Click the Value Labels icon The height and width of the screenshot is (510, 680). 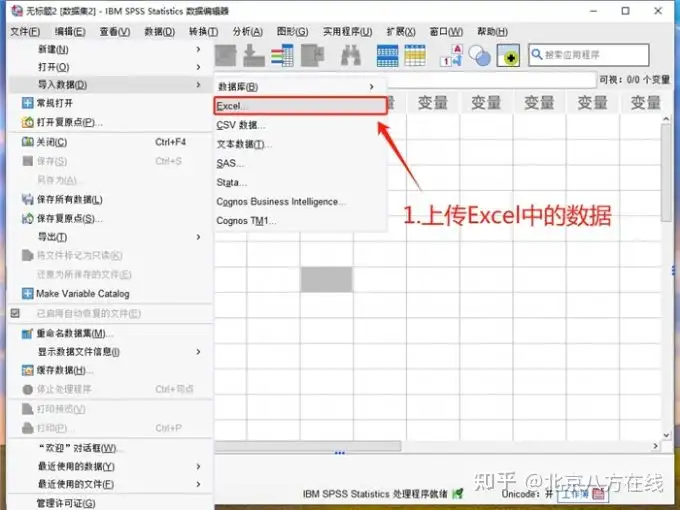[x=451, y=56]
